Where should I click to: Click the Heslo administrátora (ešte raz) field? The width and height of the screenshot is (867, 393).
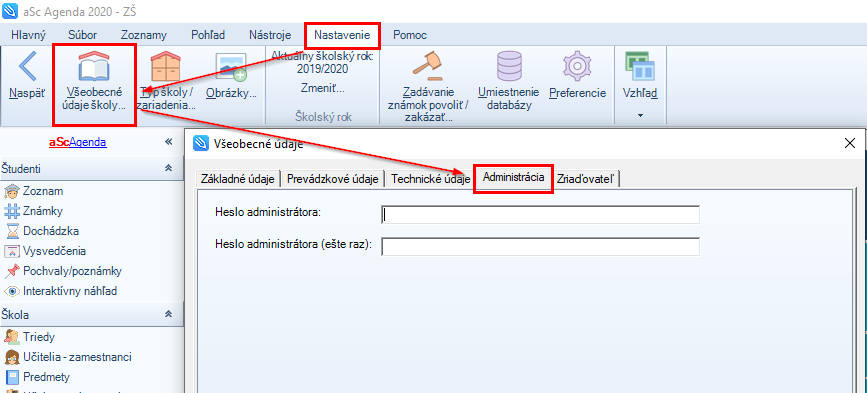tap(540, 247)
